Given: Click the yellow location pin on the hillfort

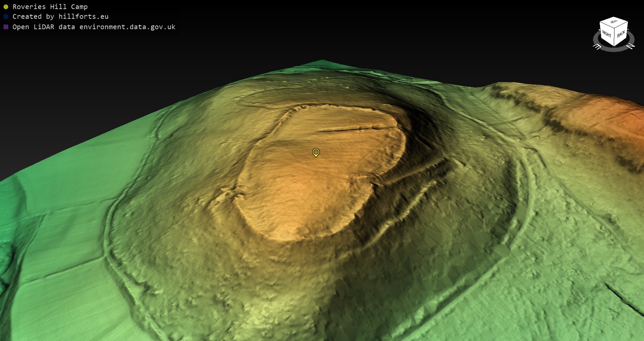Looking at the screenshot, I should pyautogui.click(x=316, y=153).
